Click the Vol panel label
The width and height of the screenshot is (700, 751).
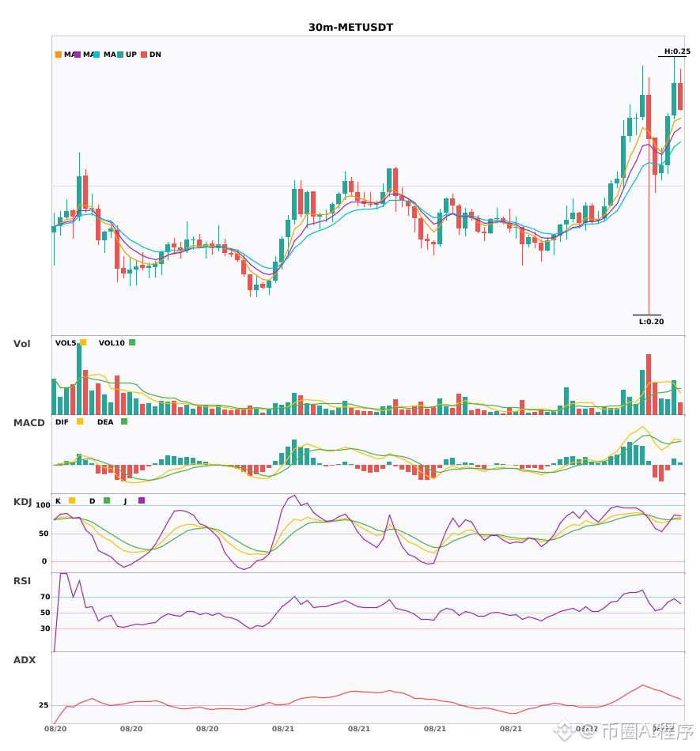pos(21,344)
